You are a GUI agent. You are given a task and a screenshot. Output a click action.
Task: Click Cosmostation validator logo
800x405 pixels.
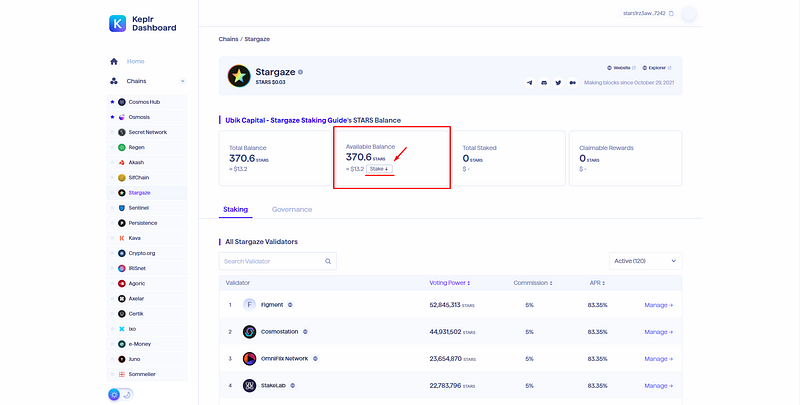[249, 332]
